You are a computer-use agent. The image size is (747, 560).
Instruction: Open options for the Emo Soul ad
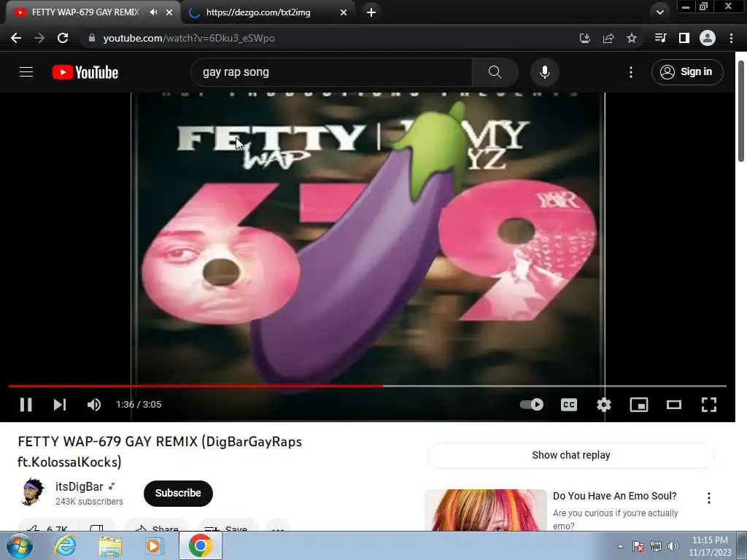[709, 498]
